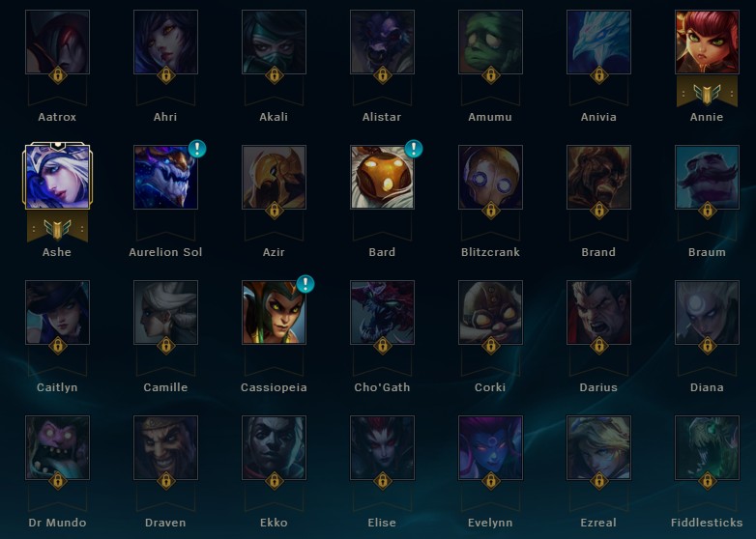
Task: Select the locked Evelynn portrait
Action: click(x=490, y=447)
